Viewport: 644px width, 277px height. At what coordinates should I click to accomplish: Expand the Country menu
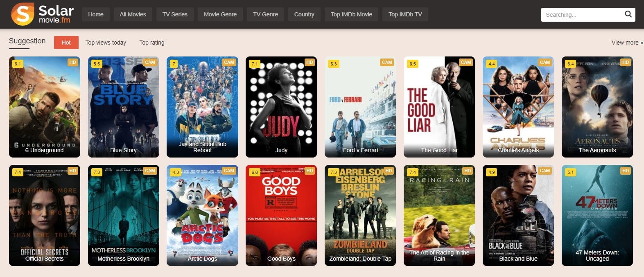point(304,14)
